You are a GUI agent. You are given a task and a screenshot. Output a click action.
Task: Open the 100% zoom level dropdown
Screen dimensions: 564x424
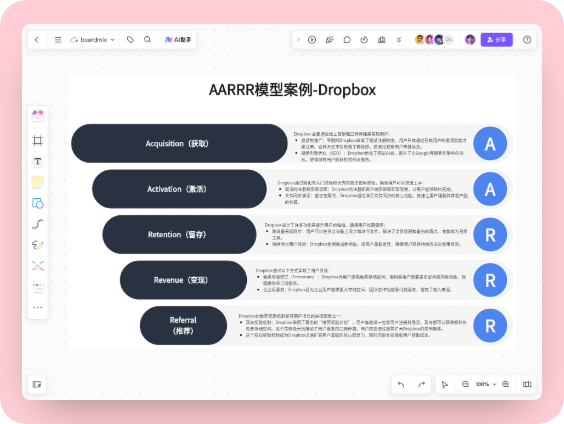486,384
